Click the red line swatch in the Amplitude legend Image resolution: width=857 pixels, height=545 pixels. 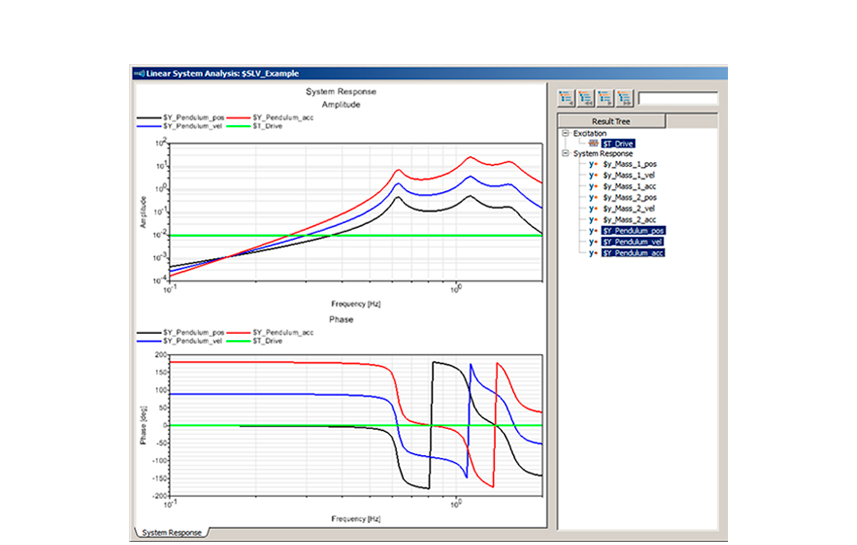pos(238,118)
